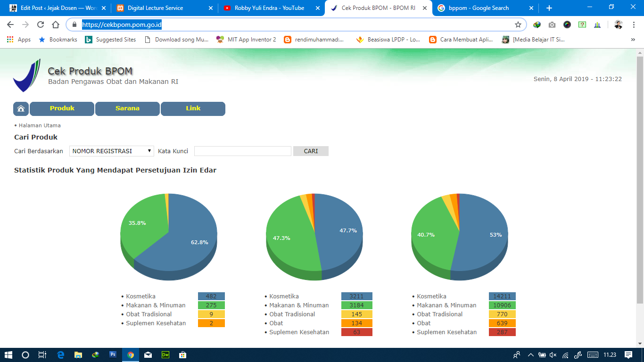
Task: Click the CARI search button
Action: pyautogui.click(x=311, y=151)
